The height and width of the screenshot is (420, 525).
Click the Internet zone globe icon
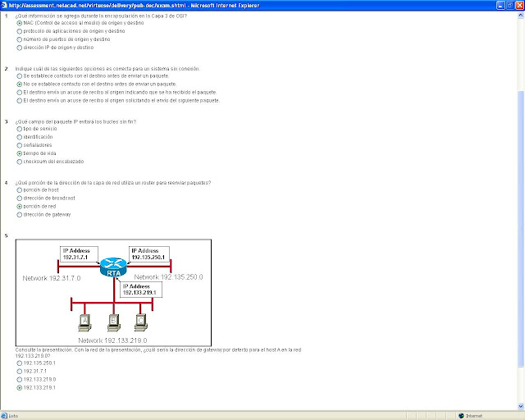[x=461, y=416]
